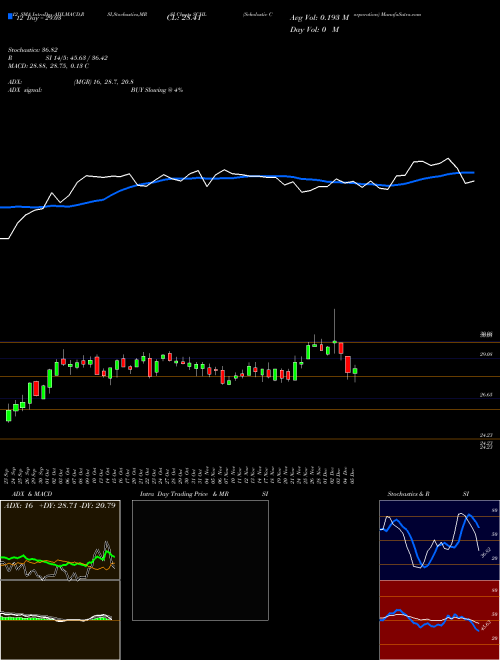Click the 'CL: 28.41' closing price text
The width and height of the screenshot is (500, 660).
tap(186, 18)
